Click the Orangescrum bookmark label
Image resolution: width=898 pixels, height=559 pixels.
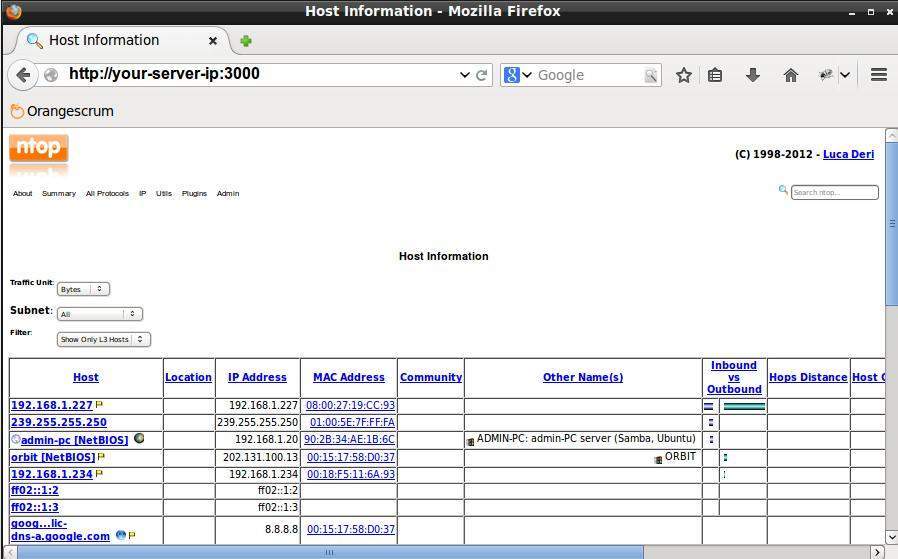[70, 111]
